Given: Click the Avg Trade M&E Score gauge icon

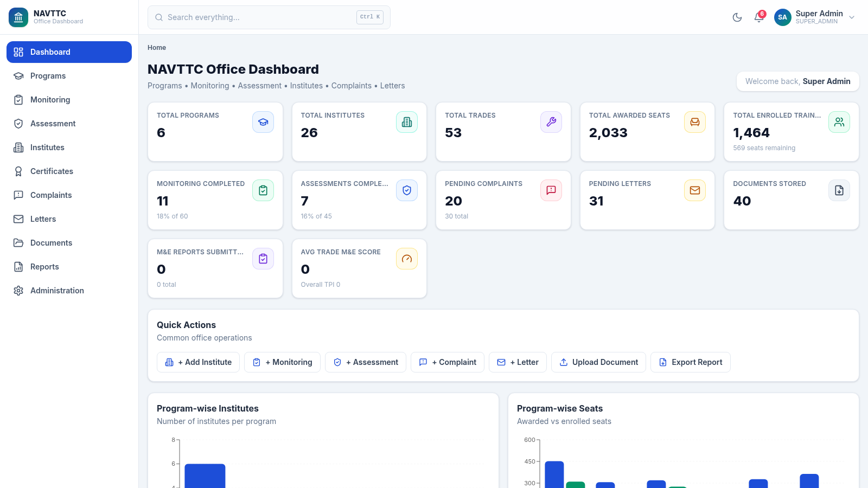Looking at the screenshot, I should pos(407,259).
